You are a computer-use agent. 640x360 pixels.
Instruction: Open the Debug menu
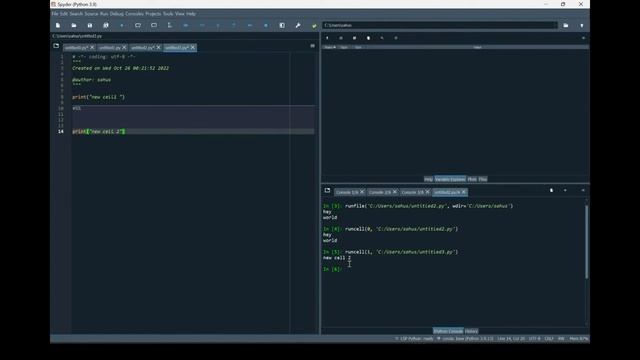click(117, 14)
